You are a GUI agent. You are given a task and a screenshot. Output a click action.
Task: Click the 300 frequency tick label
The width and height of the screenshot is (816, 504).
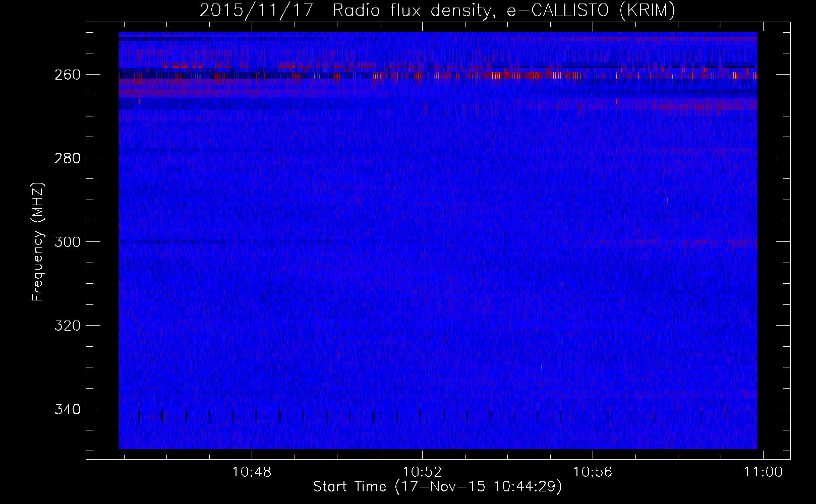[x=67, y=242]
